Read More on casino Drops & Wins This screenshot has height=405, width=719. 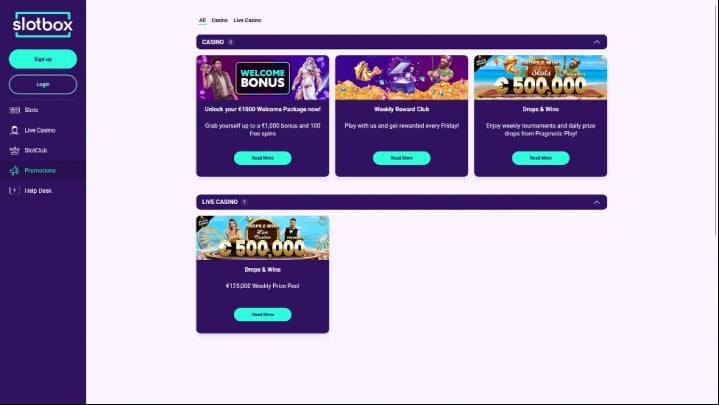click(x=541, y=158)
